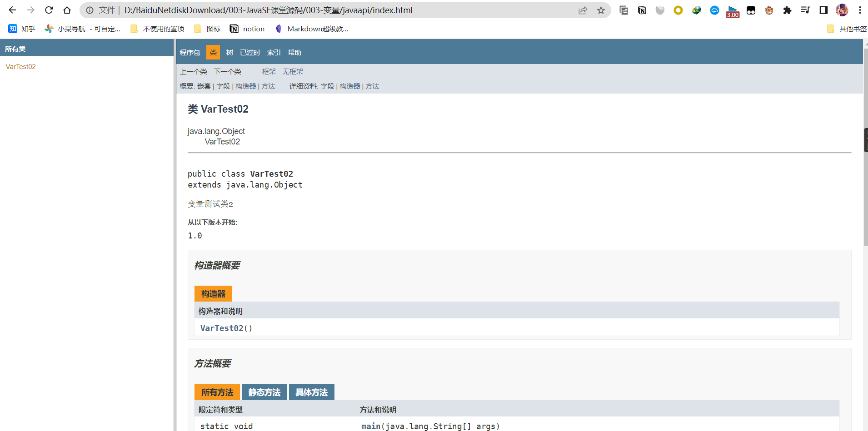Screen dimensions: 868x431
Task: Click the address bar URL field
Action: 318,10
